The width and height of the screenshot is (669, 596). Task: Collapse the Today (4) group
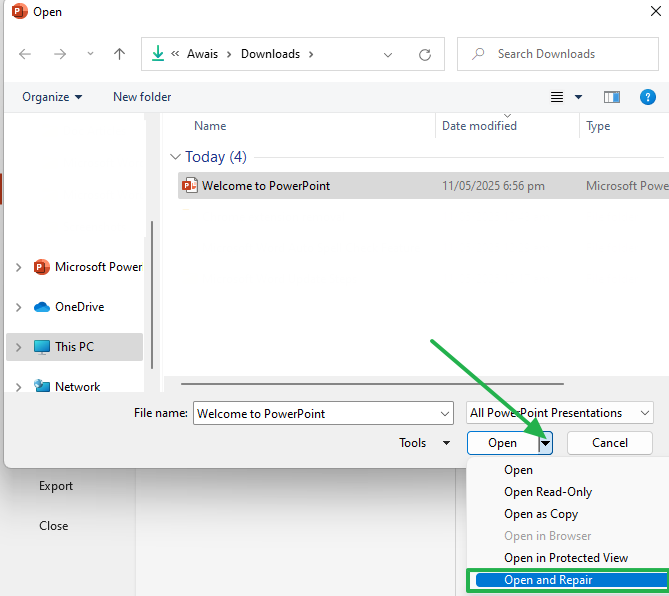[175, 157]
